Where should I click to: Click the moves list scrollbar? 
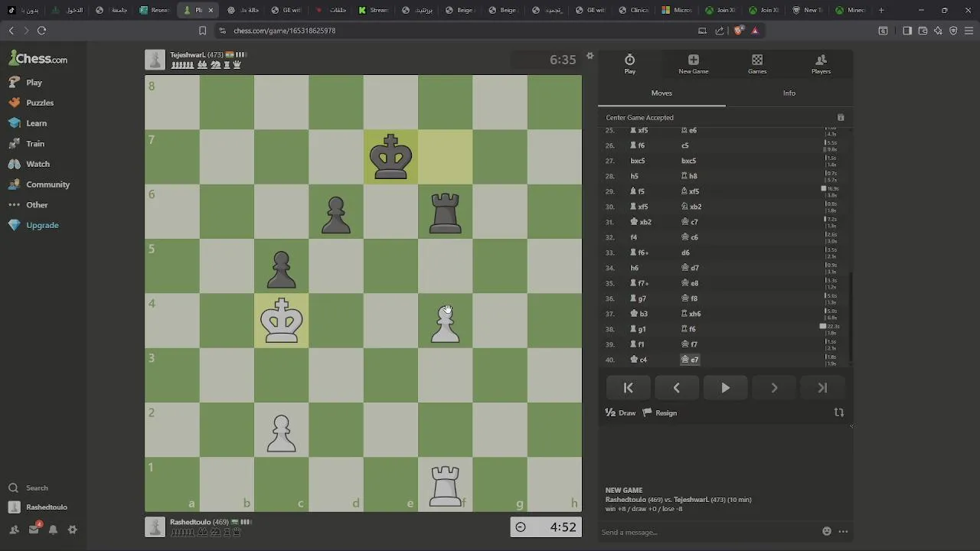(851, 318)
